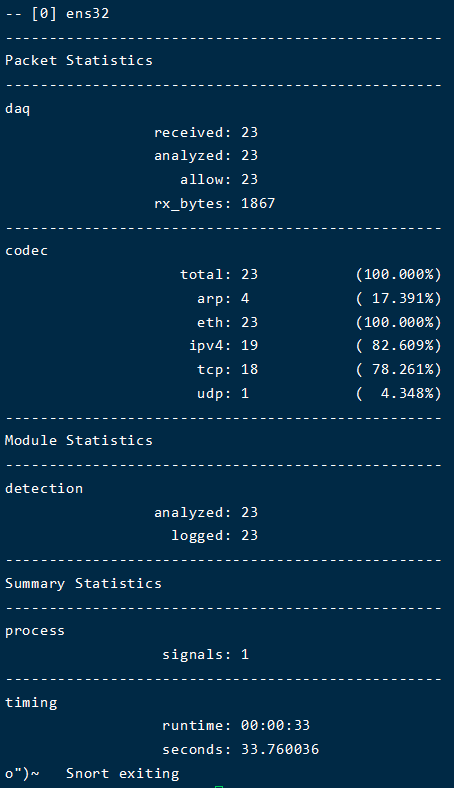Screen dimensions: 454x788
Task: Select the codec section label
Action: 27,250
